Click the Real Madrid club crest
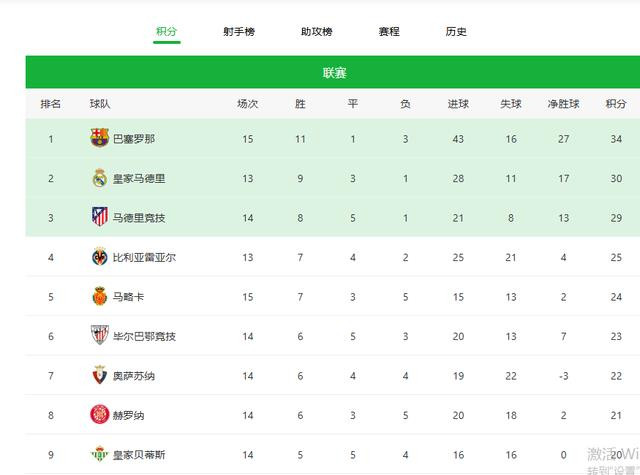 (x=100, y=178)
